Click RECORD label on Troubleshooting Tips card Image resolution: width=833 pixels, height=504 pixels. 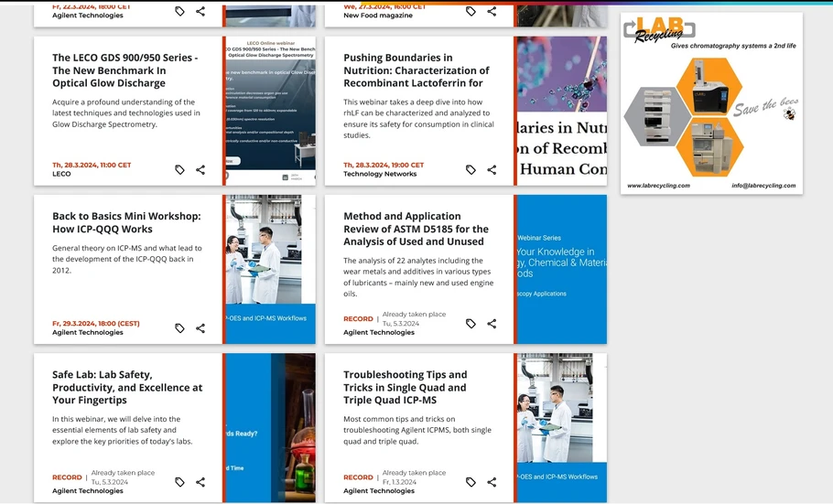[x=358, y=477]
